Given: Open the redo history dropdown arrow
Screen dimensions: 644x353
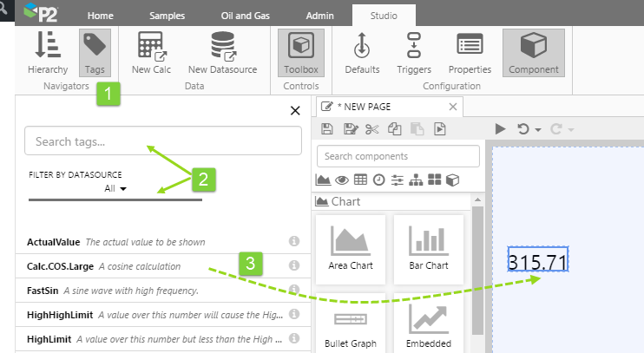Looking at the screenshot, I should pyautogui.click(x=571, y=130).
